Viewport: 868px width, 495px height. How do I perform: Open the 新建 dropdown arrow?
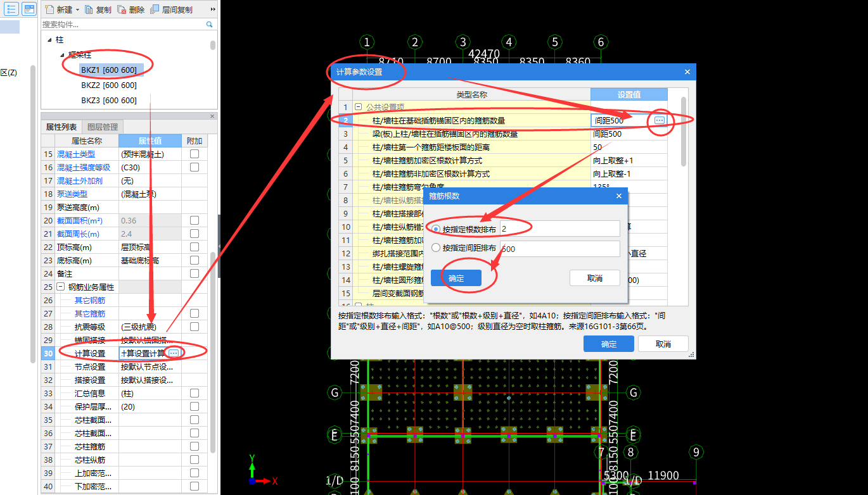[x=77, y=10]
